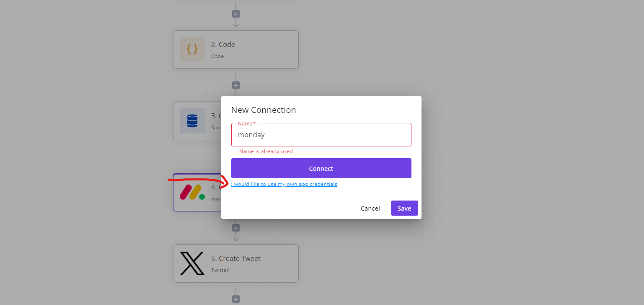The width and height of the screenshot is (644, 305).
Task: Open the use my own app credentials link
Action: [284, 184]
